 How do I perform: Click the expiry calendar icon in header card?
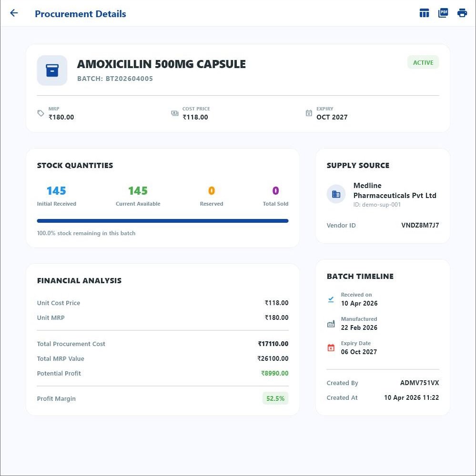tap(309, 113)
